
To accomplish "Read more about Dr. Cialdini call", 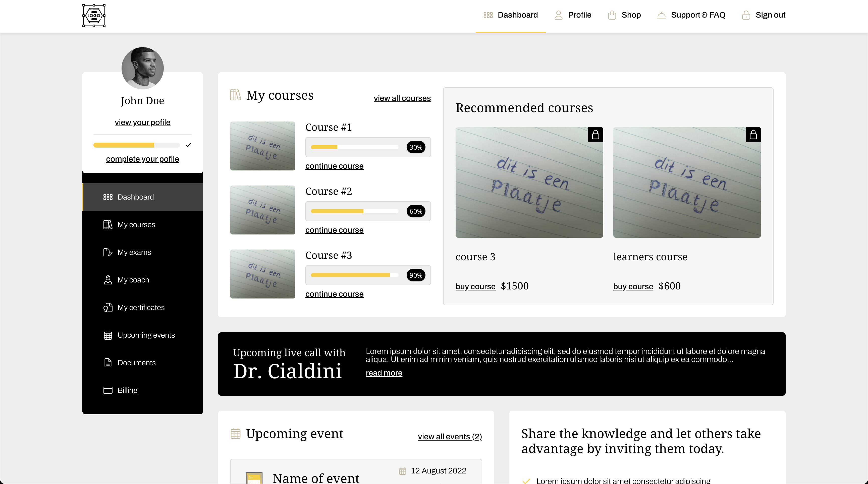I will point(384,373).
